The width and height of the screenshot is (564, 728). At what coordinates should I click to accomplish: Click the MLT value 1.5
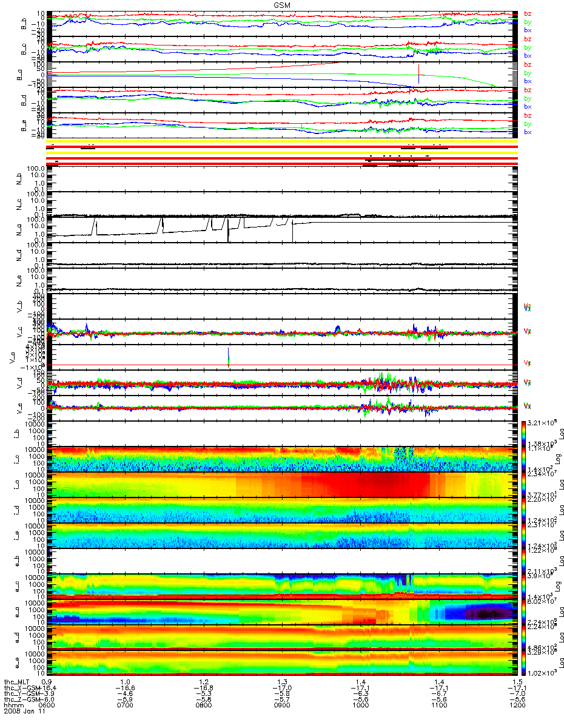517,681
